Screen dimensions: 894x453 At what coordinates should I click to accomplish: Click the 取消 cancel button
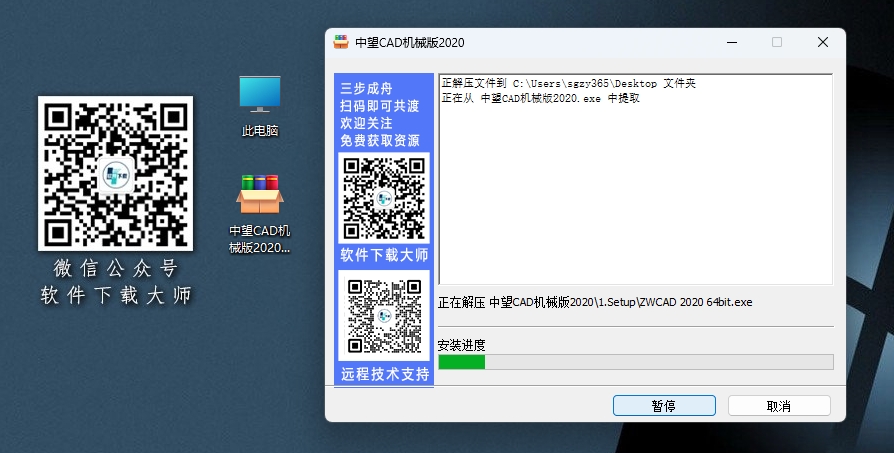779,406
